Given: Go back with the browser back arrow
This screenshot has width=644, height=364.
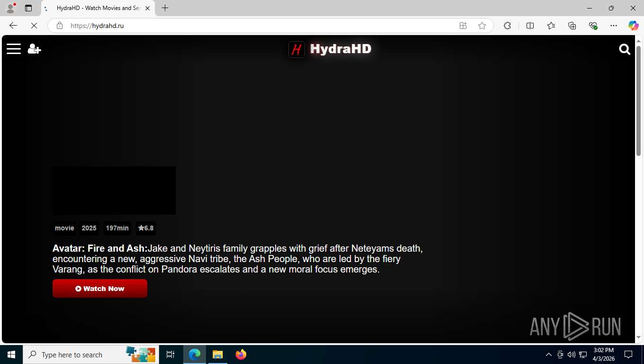Looking at the screenshot, I should tap(13, 26).
